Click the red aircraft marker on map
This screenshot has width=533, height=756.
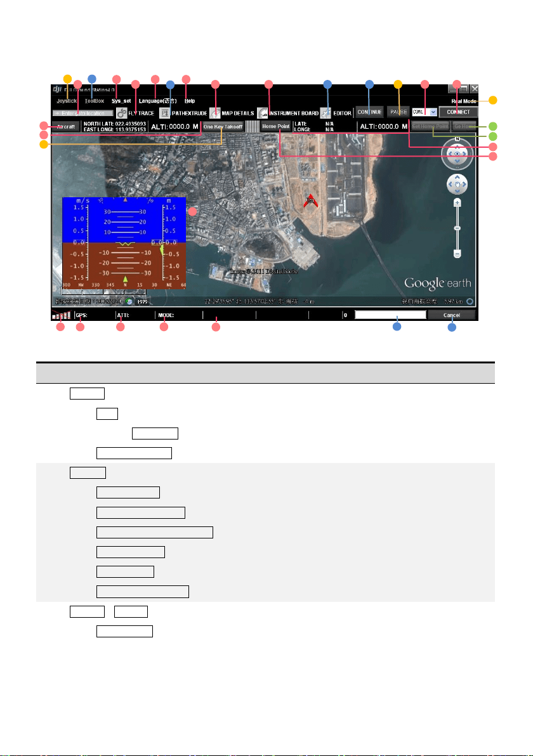(x=310, y=200)
